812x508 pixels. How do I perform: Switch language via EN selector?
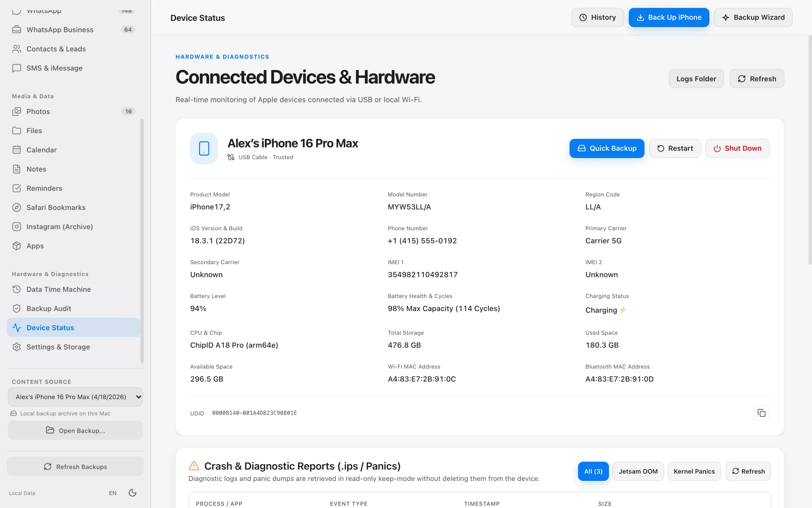113,493
